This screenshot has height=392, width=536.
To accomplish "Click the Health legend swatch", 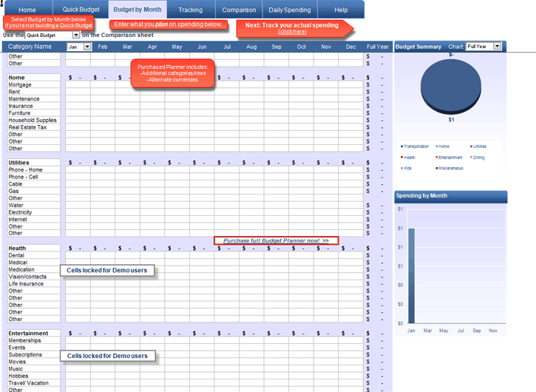I will tap(401, 158).
